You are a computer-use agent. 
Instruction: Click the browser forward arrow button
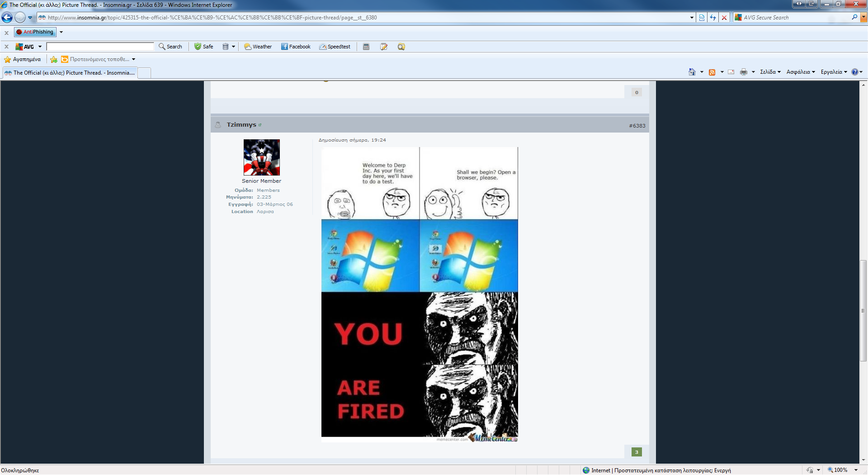coord(20,18)
